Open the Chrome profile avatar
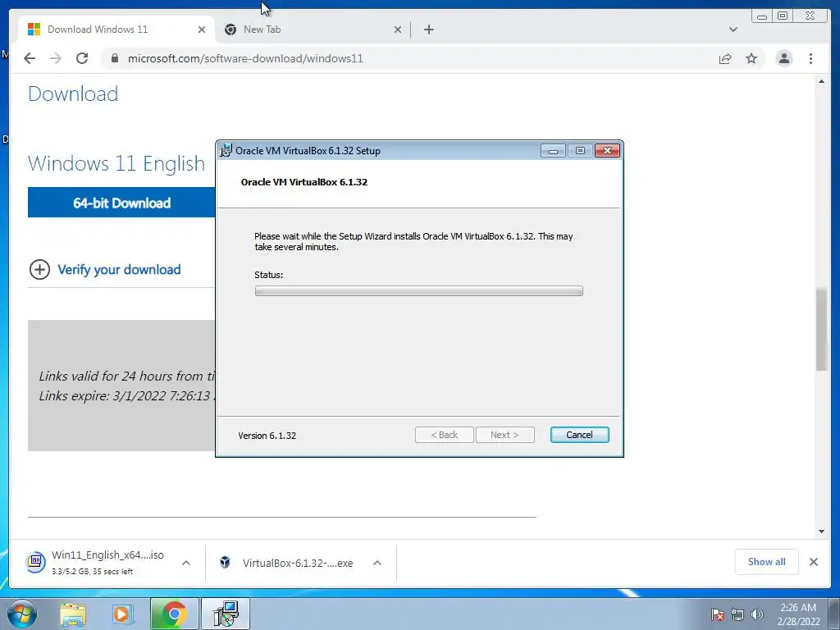 tap(783, 58)
